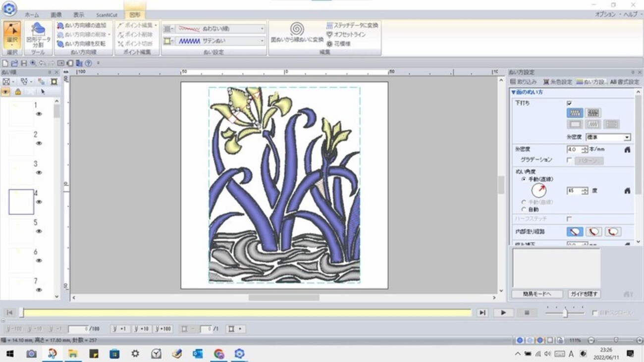Select the 自動 sewing angle radio button
The width and height of the screenshot is (644, 362).
524,209
